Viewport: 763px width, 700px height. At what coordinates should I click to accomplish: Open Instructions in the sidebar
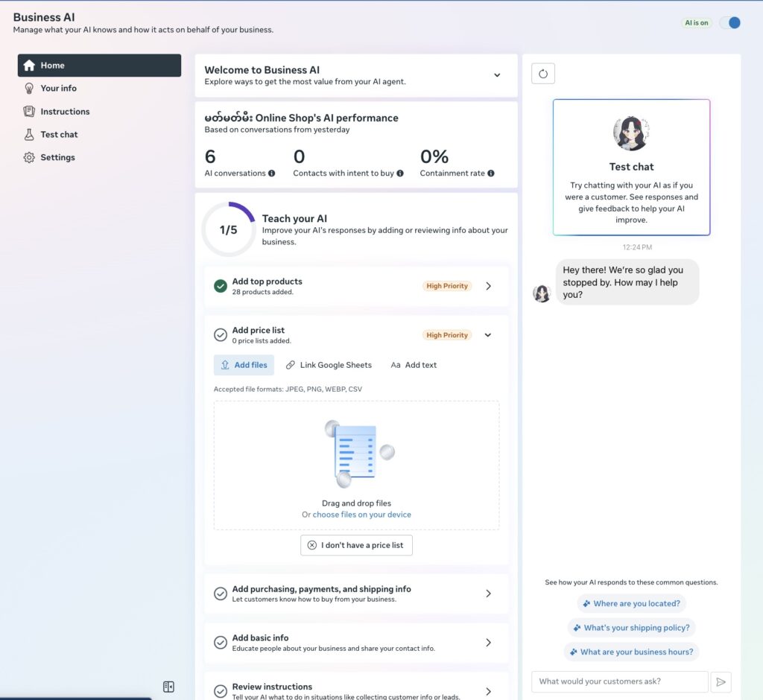[65, 112]
